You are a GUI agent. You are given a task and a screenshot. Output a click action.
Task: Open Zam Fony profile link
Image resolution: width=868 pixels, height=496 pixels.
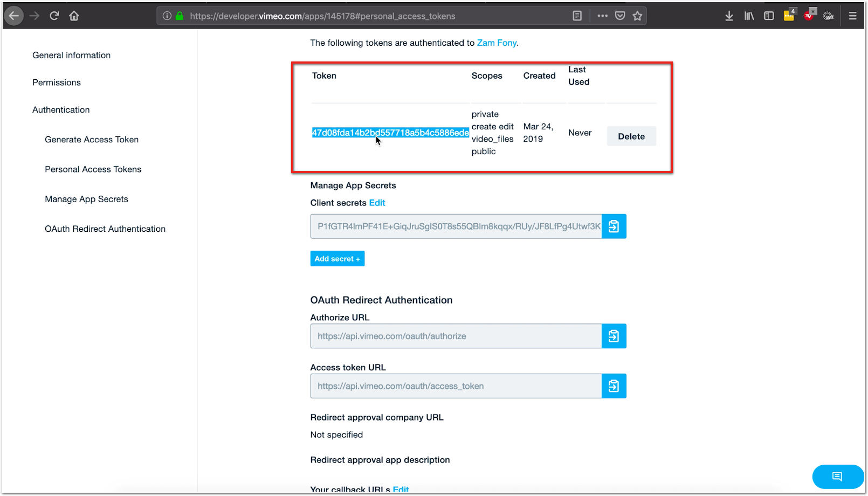[497, 43]
